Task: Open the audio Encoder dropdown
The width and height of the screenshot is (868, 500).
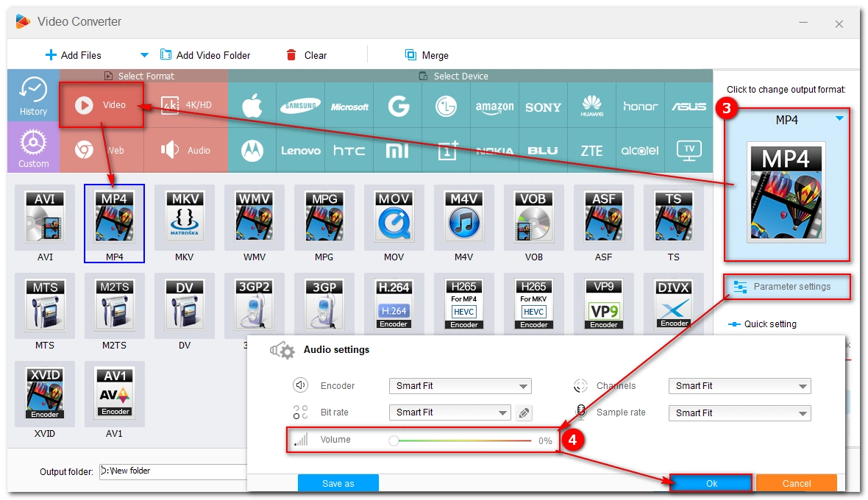Action: (460, 386)
